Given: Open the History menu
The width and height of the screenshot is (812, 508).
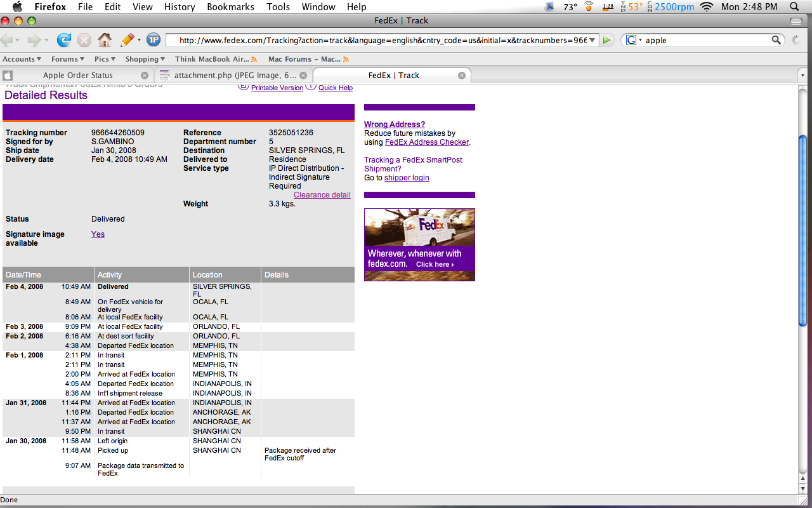Looking at the screenshot, I should click(180, 7).
